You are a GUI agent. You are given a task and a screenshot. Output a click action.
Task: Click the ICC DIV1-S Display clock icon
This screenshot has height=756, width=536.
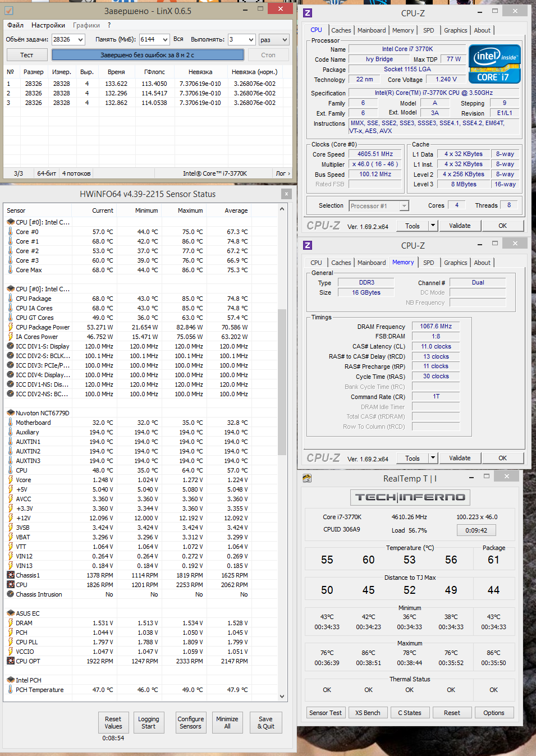click(x=10, y=346)
